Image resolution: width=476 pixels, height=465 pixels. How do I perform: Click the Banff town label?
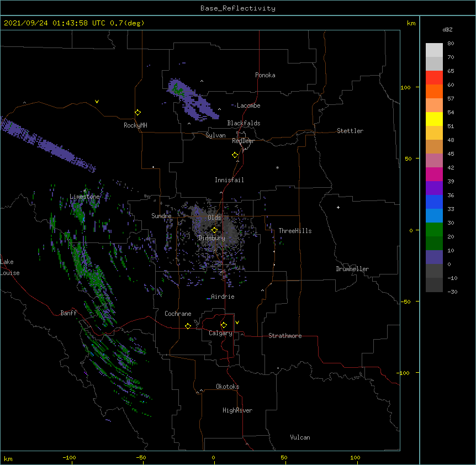(68, 313)
